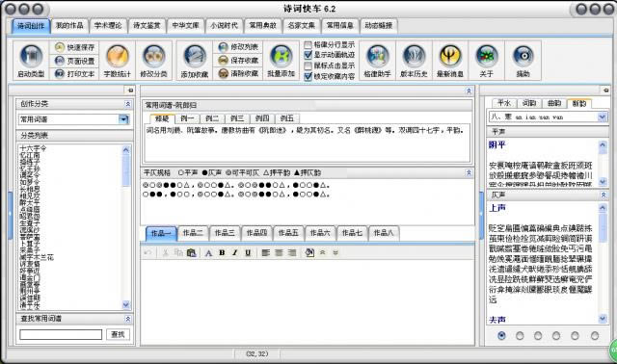This screenshot has height=364, width=617.
Task: Collapse the 查找常用词谱 section
Action: click(128, 319)
